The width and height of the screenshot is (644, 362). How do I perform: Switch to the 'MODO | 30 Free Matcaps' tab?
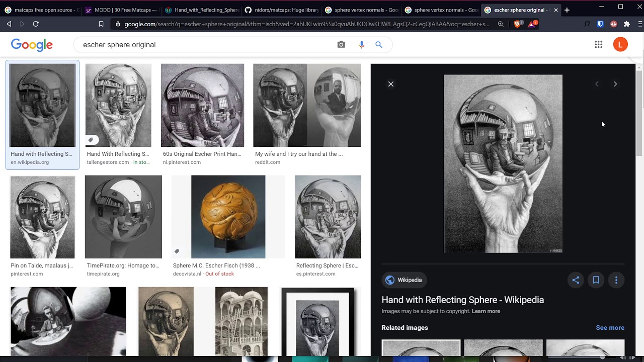[122, 10]
